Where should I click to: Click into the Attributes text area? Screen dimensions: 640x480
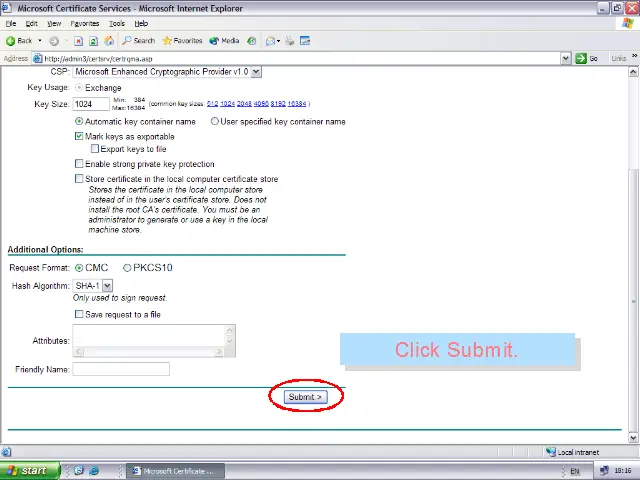[149, 336]
